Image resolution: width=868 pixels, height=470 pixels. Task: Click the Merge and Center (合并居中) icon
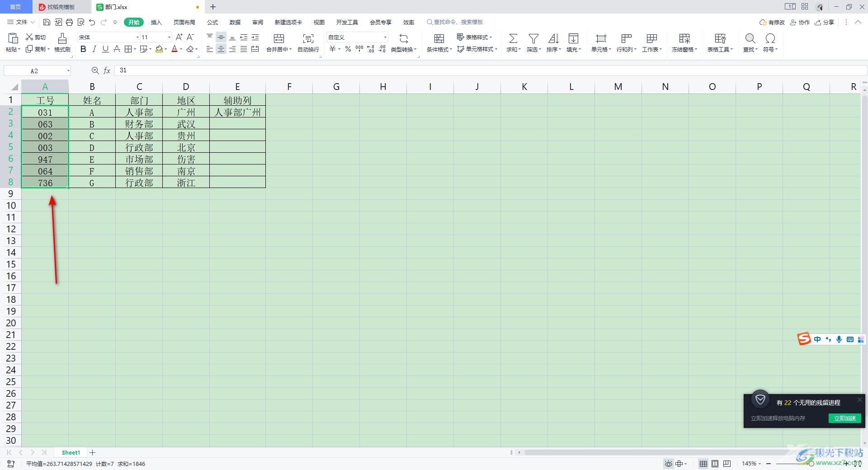coord(279,38)
